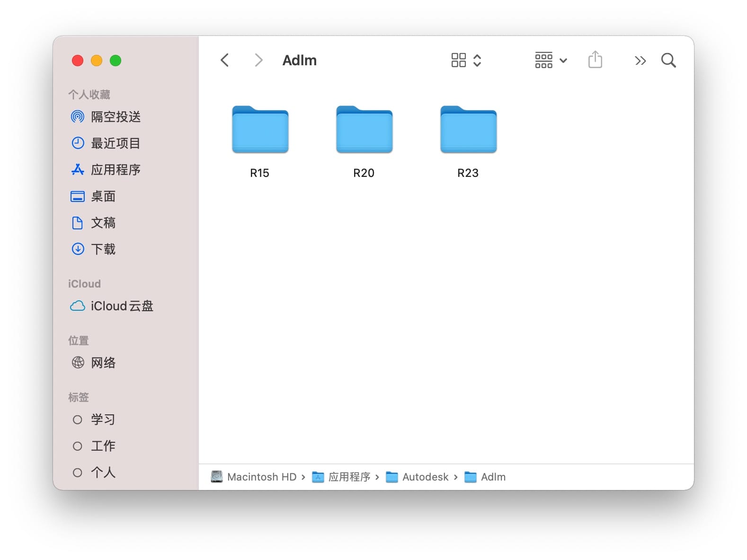Screen dimensions: 747x560
Task: Expand the toolbar overflow chevrons
Action: tap(640, 61)
